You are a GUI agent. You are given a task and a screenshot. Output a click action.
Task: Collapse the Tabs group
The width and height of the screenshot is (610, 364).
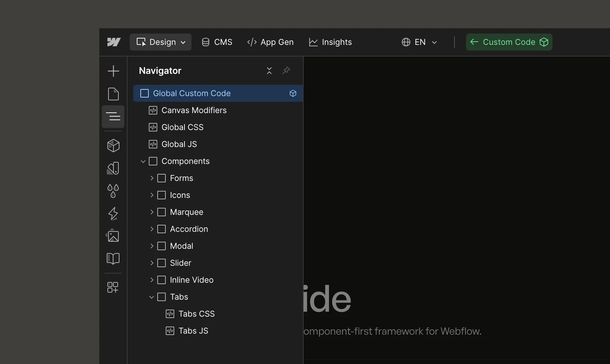[152, 297]
